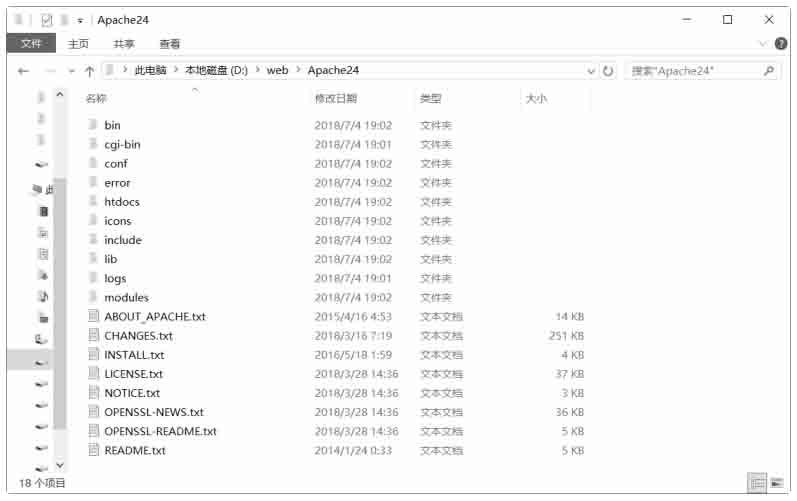Click the modules folder name
Screen dimensions: 797x501
(127, 297)
